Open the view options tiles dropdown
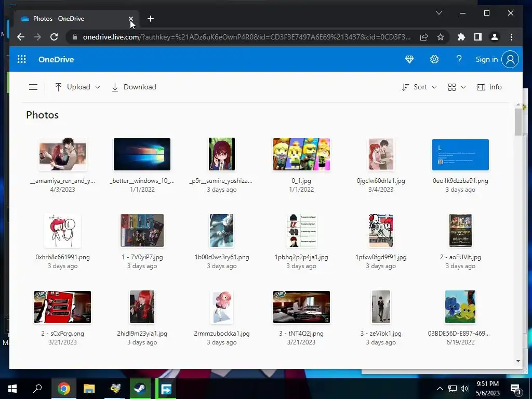Image resolution: width=532 pixels, height=399 pixels. (x=457, y=87)
